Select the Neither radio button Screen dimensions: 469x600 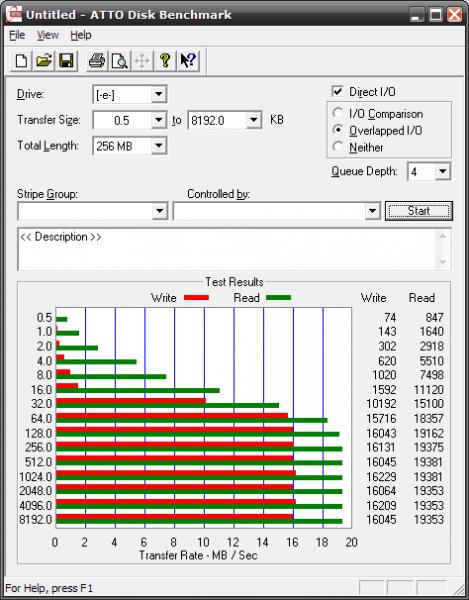point(337,147)
